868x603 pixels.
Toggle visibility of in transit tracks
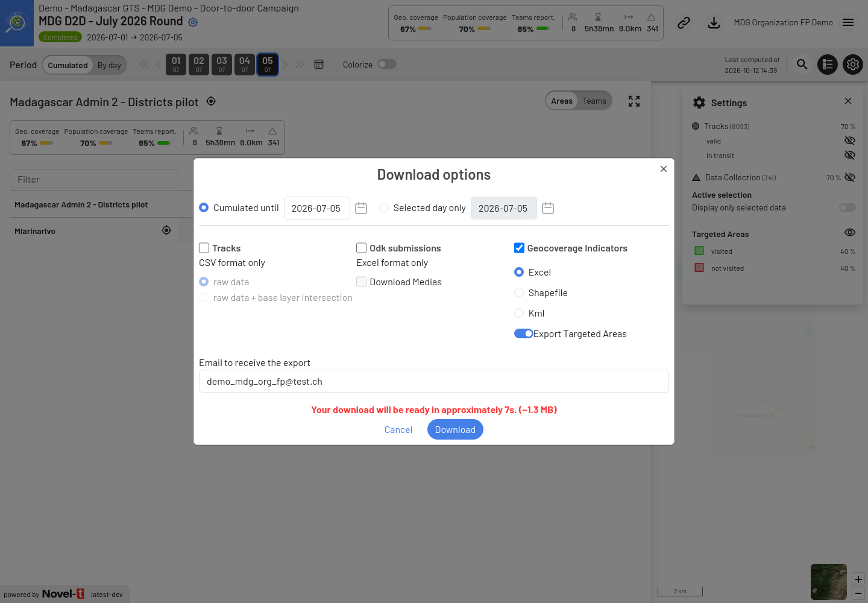850,155
